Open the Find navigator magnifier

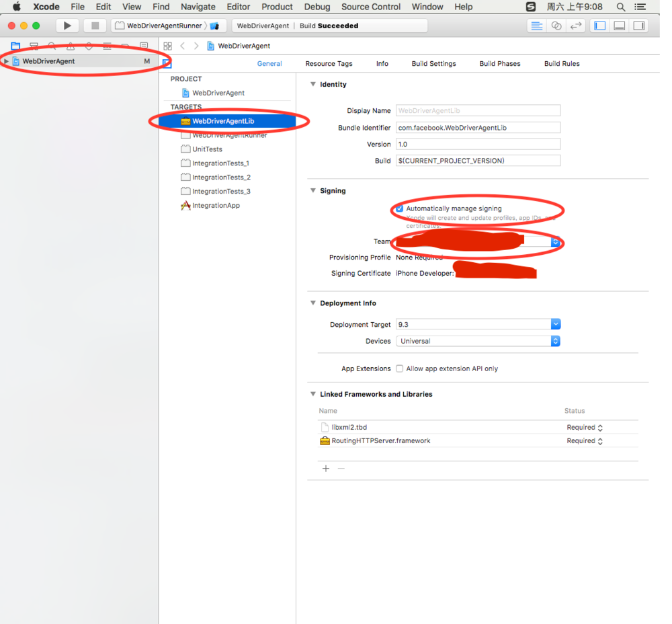(52, 46)
